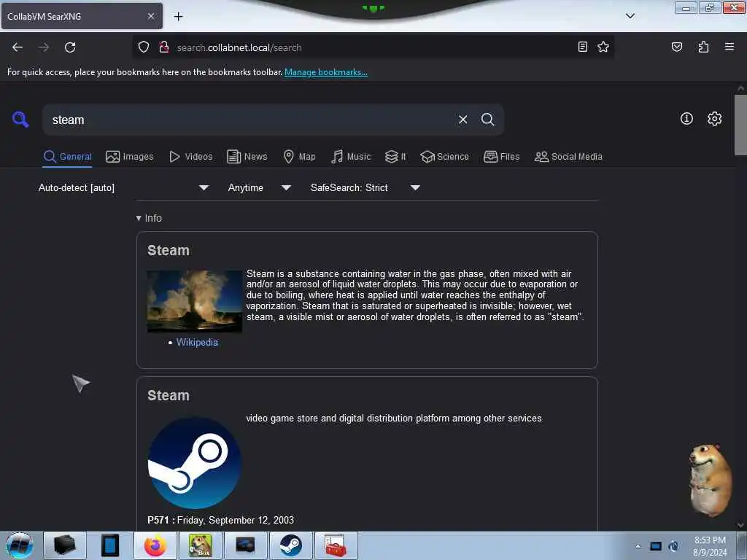
Task: Open the SearXNG about info icon
Action: (x=686, y=119)
